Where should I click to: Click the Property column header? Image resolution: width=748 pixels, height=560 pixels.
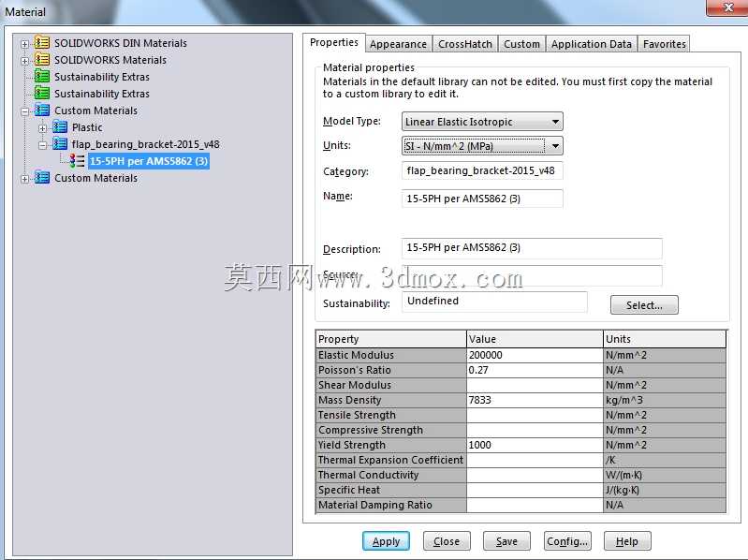[x=390, y=339]
